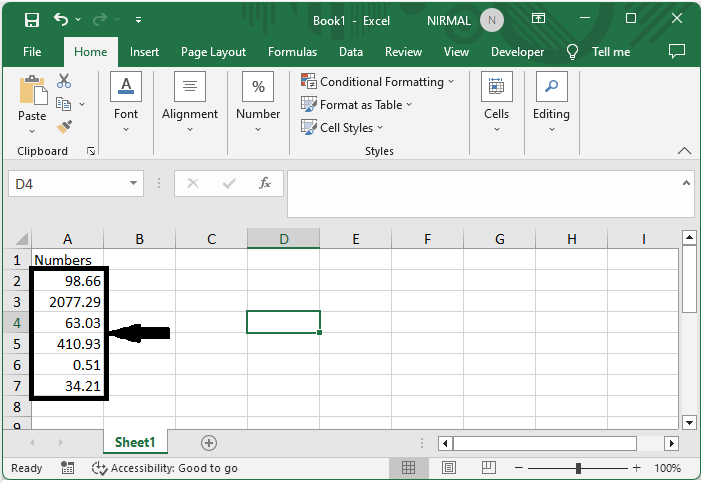Undo the last action

(x=61, y=20)
